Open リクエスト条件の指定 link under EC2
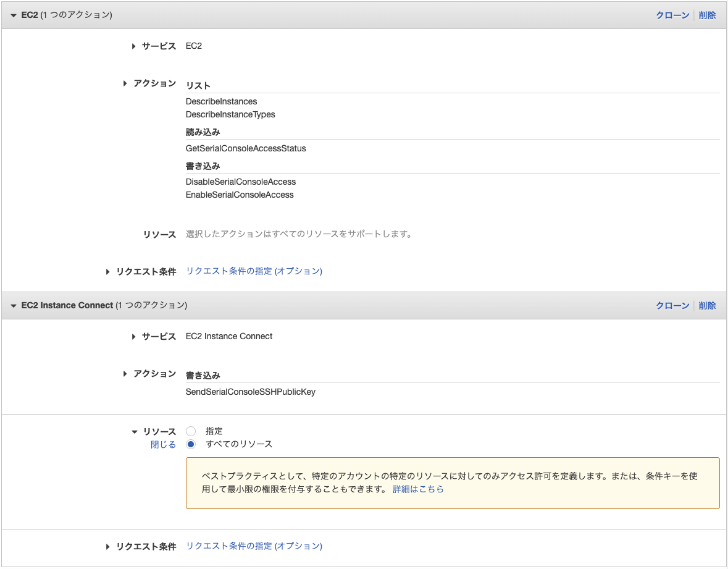This screenshot has height=569, width=728. 254,271
